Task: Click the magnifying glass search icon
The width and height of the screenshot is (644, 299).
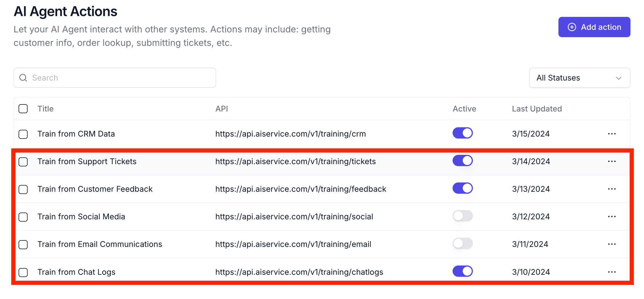Action: pyautogui.click(x=23, y=78)
